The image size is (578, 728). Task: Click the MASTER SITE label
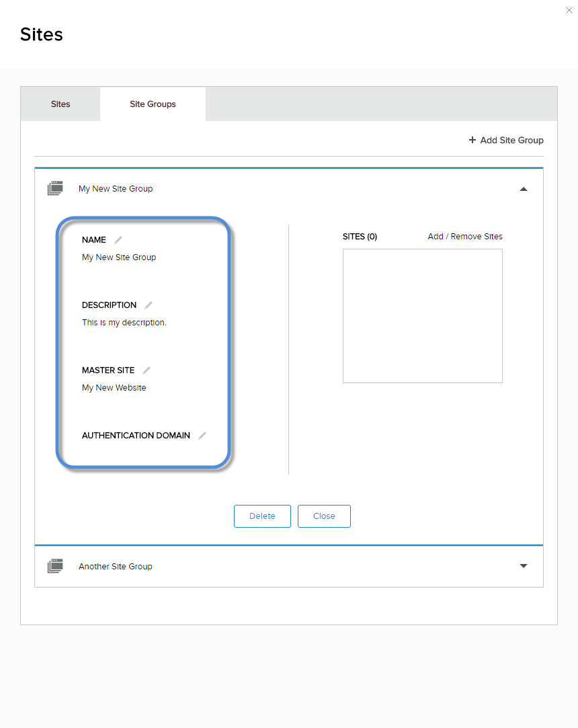click(108, 370)
